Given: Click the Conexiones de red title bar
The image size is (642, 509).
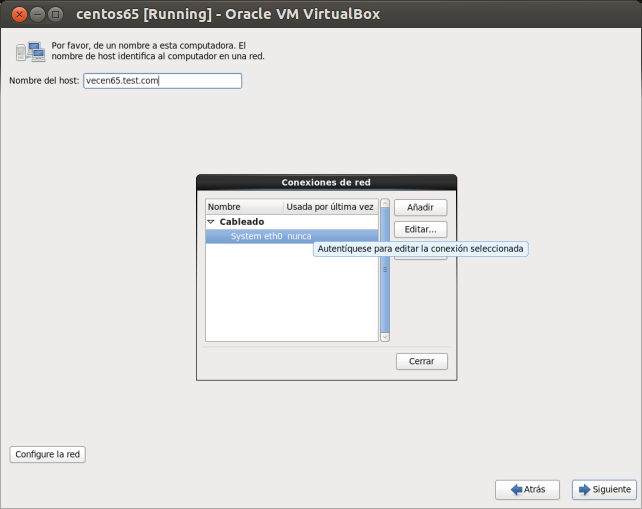Looking at the screenshot, I should (x=326, y=182).
